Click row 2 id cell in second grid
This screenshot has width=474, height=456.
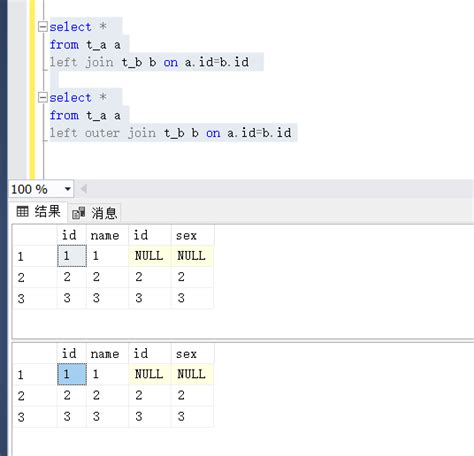[x=72, y=396]
